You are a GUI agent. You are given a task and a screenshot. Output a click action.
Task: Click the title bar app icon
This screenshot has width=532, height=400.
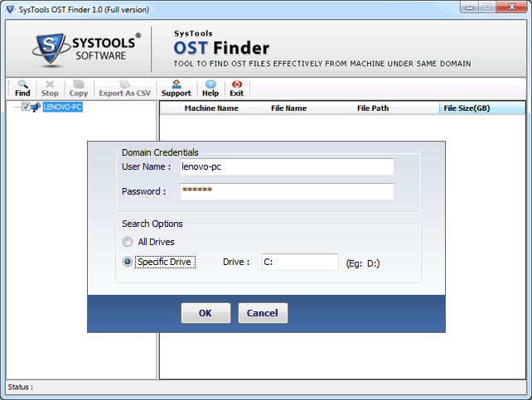pos(11,9)
